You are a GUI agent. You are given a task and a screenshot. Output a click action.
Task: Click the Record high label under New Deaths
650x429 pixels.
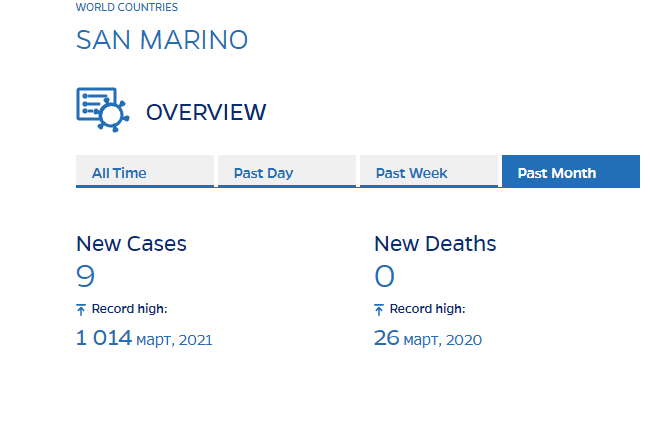click(427, 309)
